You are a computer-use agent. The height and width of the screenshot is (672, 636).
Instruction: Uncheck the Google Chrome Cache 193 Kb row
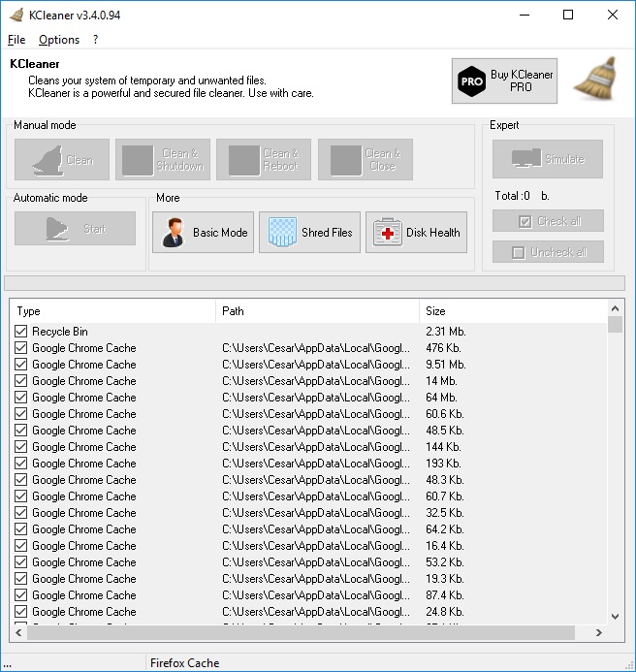pyautogui.click(x=20, y=464)
